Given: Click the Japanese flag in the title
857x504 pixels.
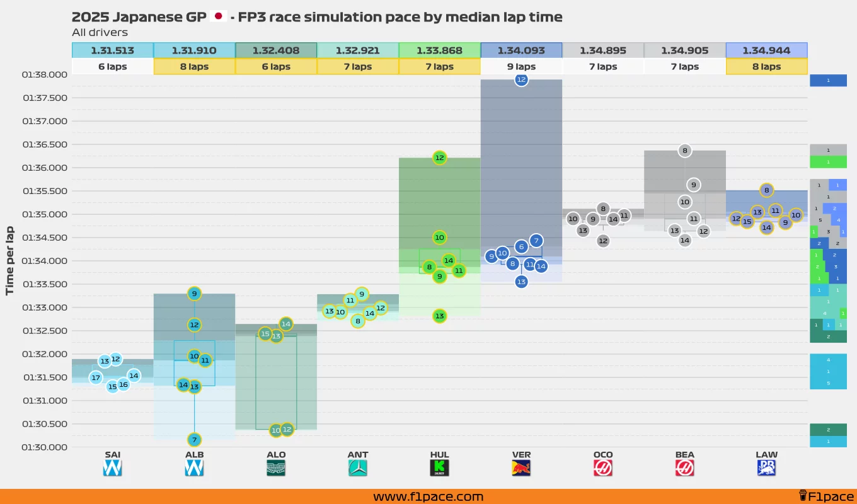Looking at the screenshot, I should [219, 16].
